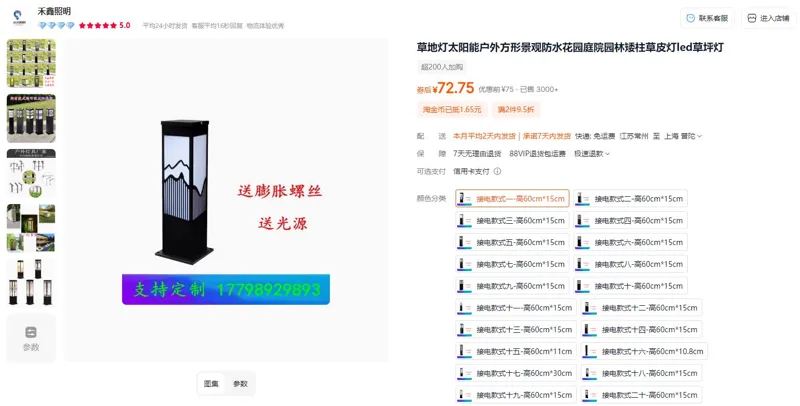Choose option 接电款式二十-高60cm*15cm
The width and height of the screenshot is (800, 406).
(x=641, y=395)
